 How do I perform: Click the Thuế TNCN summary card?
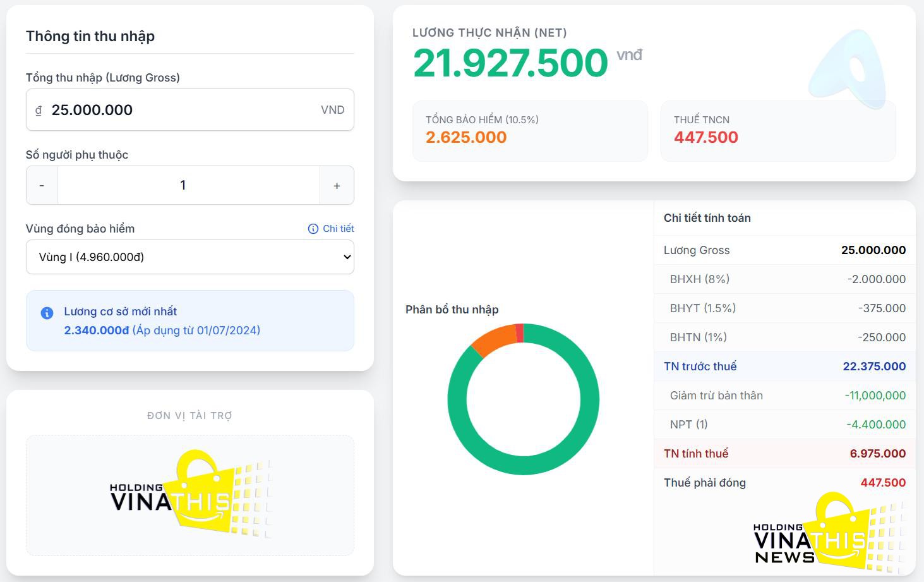pyautogui.click(x=777, y=130)
